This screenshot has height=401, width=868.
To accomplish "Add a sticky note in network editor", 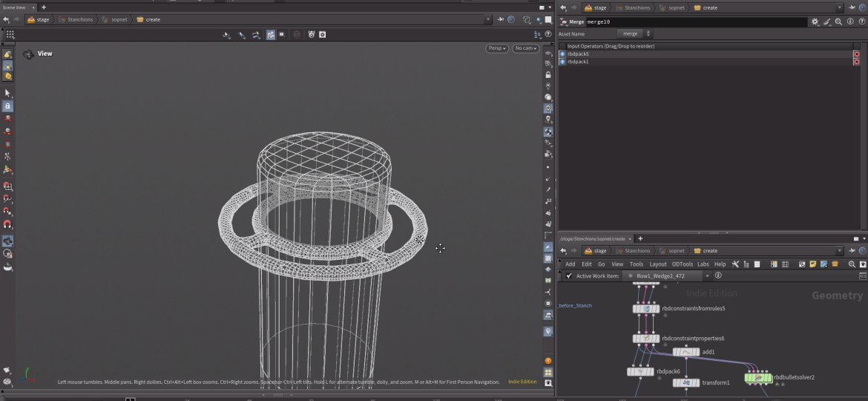I will point(813,264).
